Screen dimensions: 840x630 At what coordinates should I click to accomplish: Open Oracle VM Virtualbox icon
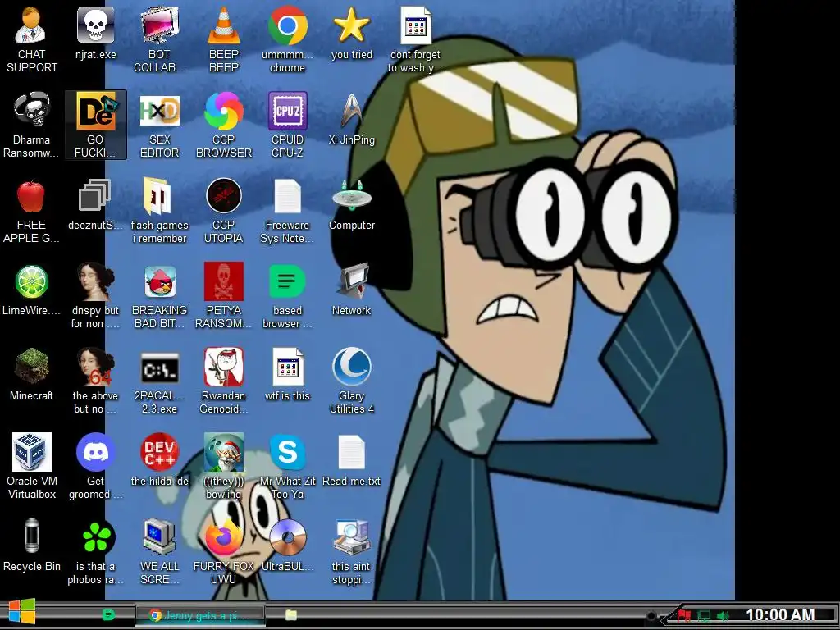coord(31,466)
